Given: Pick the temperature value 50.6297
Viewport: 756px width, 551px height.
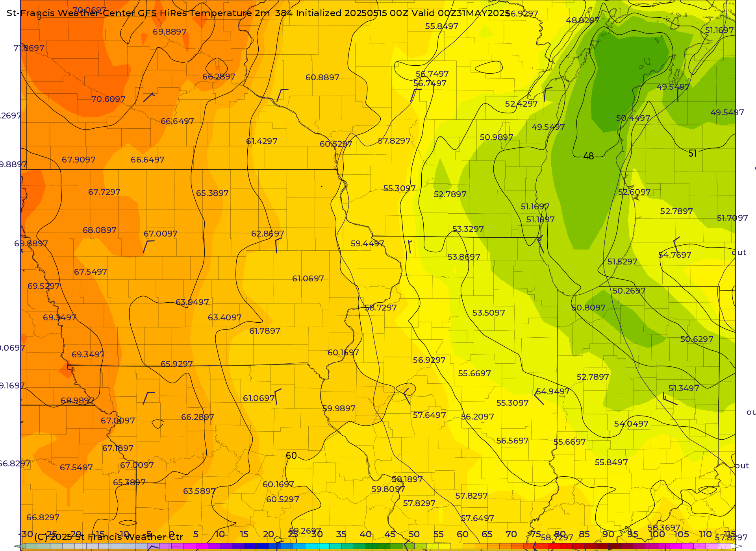Looking at the screenshot, I should click(x=697, y=339).
